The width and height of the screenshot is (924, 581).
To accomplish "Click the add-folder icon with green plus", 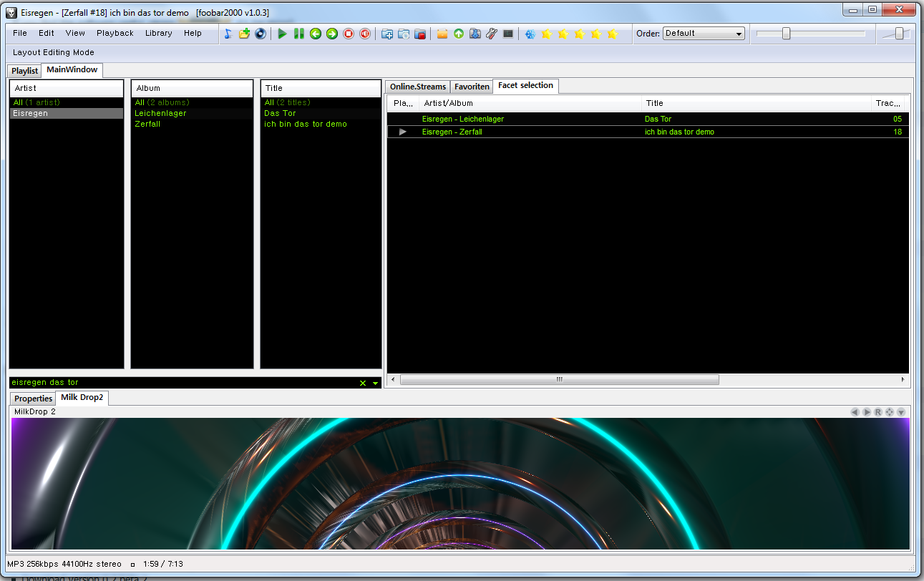I will [244, 34].
